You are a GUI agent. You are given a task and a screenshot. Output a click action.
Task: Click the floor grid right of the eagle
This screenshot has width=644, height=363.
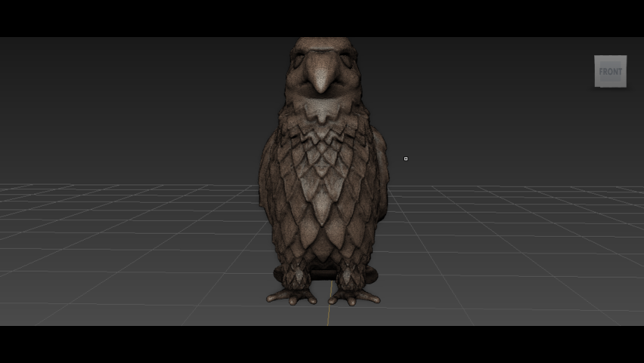(514, 242)
